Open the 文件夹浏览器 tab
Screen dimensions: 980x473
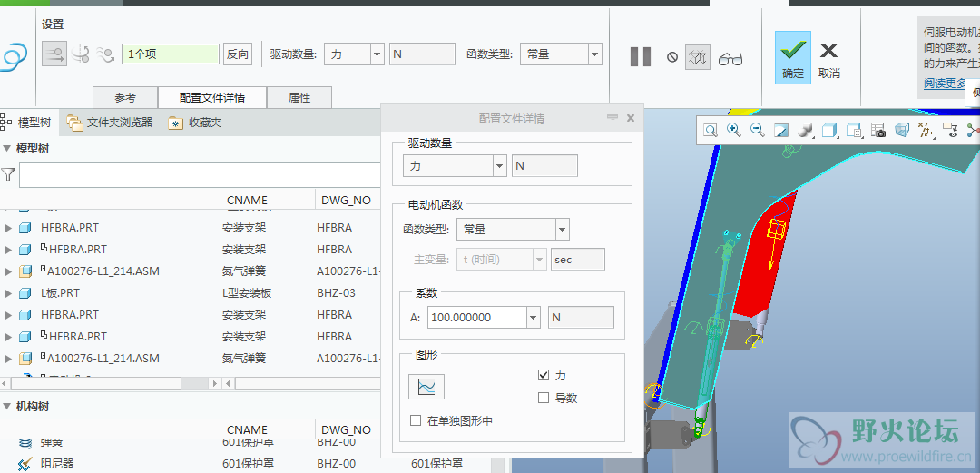pyautogui.click(x=110, y=123)
